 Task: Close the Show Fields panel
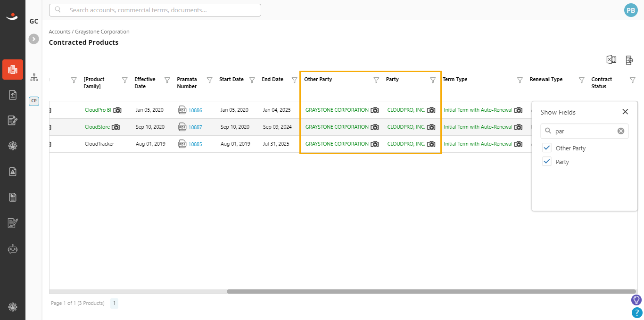[625, 112]
